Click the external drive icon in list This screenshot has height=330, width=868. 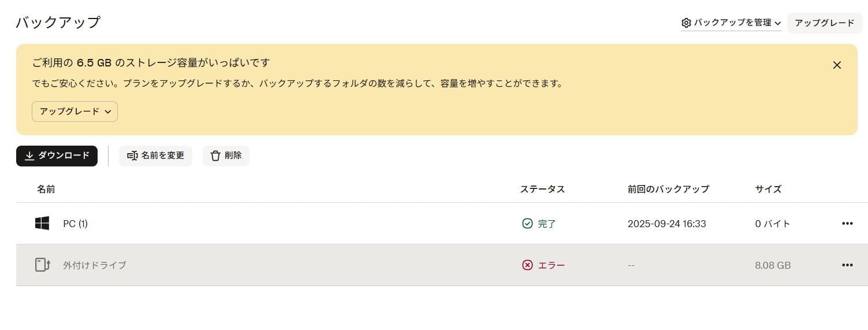click(42, 265)
